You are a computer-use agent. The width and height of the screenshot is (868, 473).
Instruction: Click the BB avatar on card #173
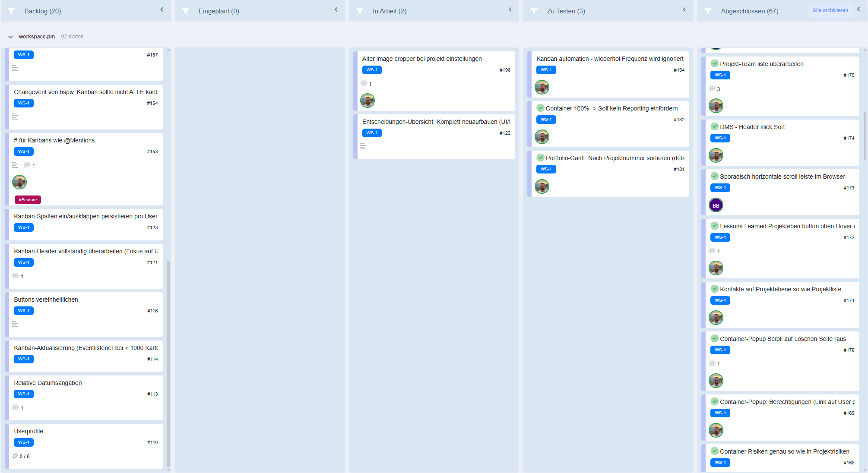[716, 205]
